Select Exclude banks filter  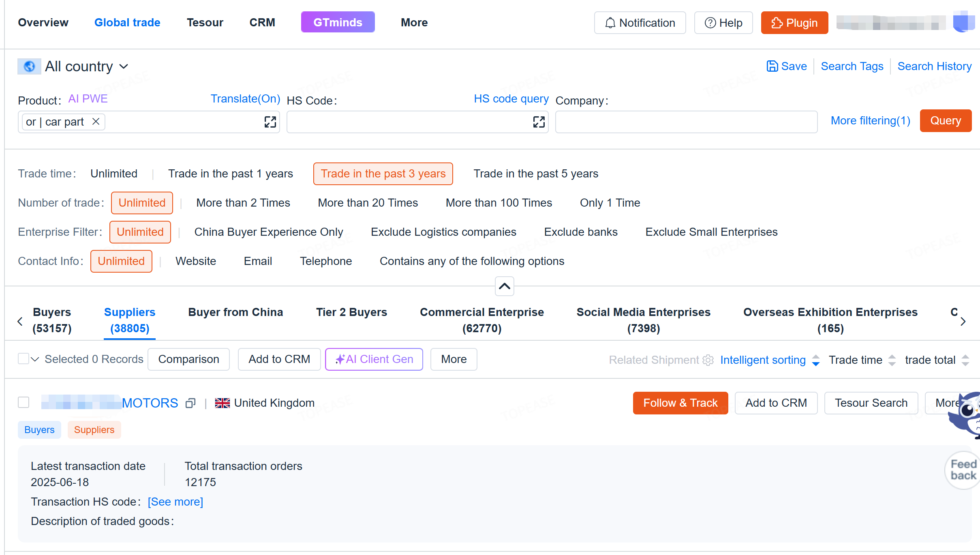(581, 232)
